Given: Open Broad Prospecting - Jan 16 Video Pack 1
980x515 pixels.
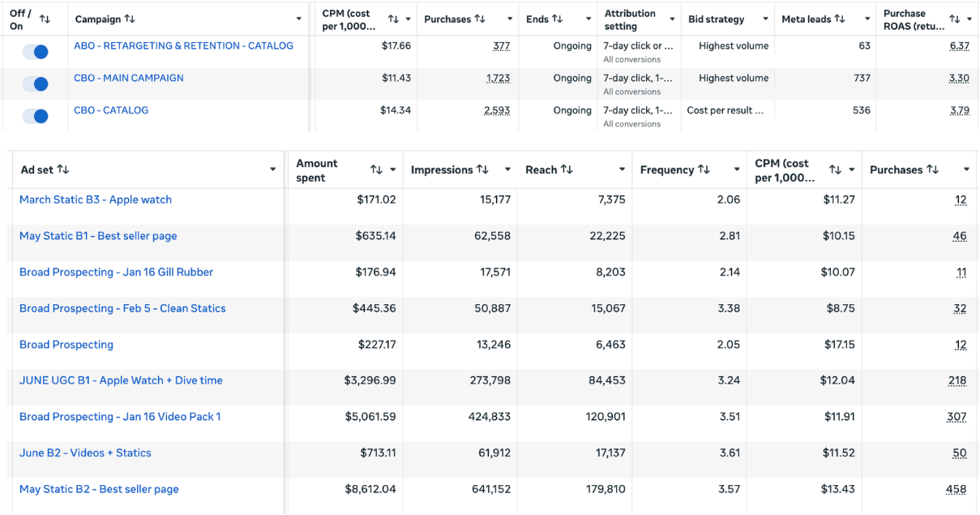Looking at the screenshot, I should pyautogui.click(x=120, y=417).
